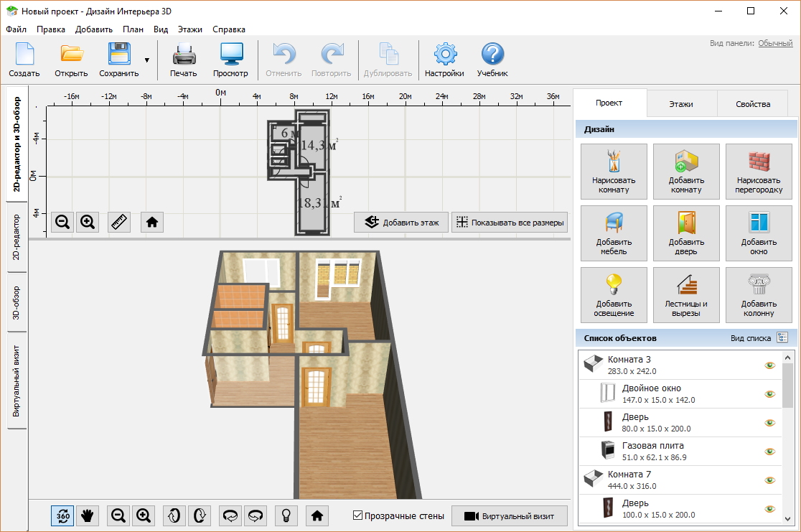
Task: Click the object list scrollbar down arrow
Action: pos(787,518)
